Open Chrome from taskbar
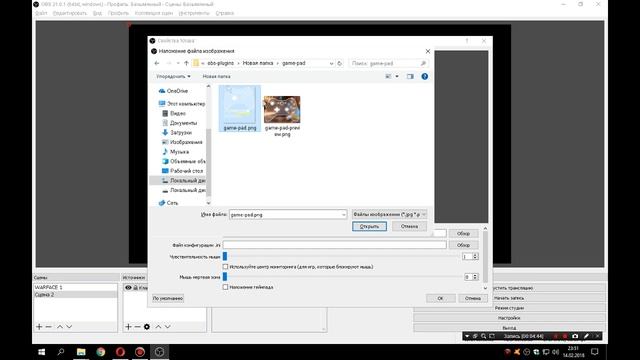Image resolution: width=640 pixels, height=360 pixels. (x=100, y=352)
